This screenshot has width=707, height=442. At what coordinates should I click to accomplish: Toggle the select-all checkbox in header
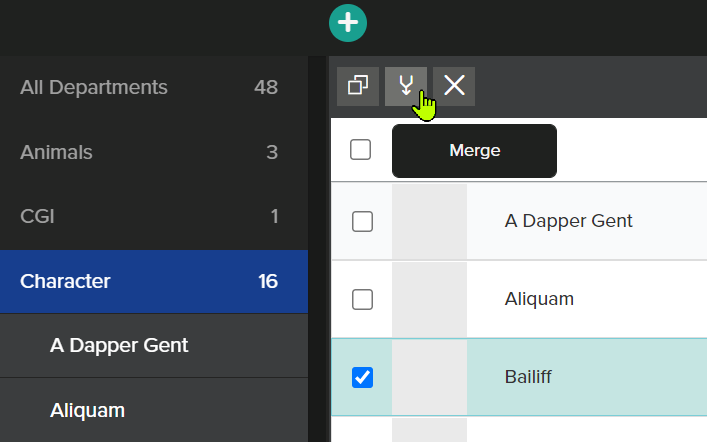tap(360, 149)
